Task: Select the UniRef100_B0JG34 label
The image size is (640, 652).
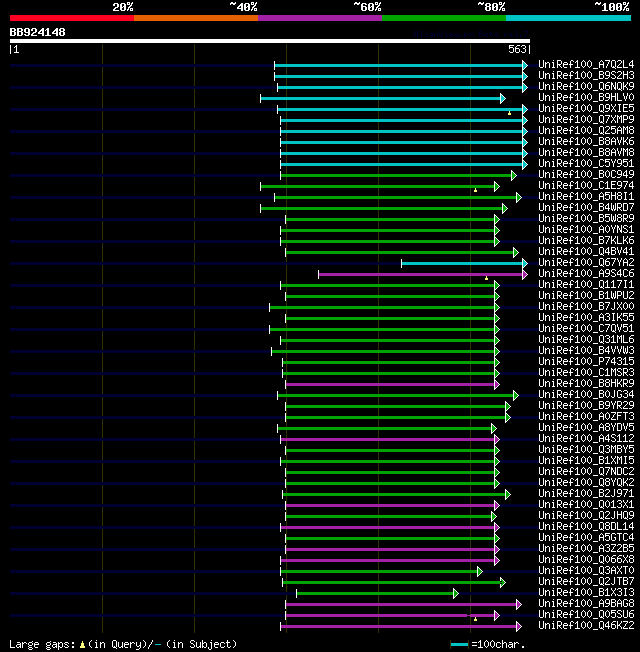Action: (586, 394)
